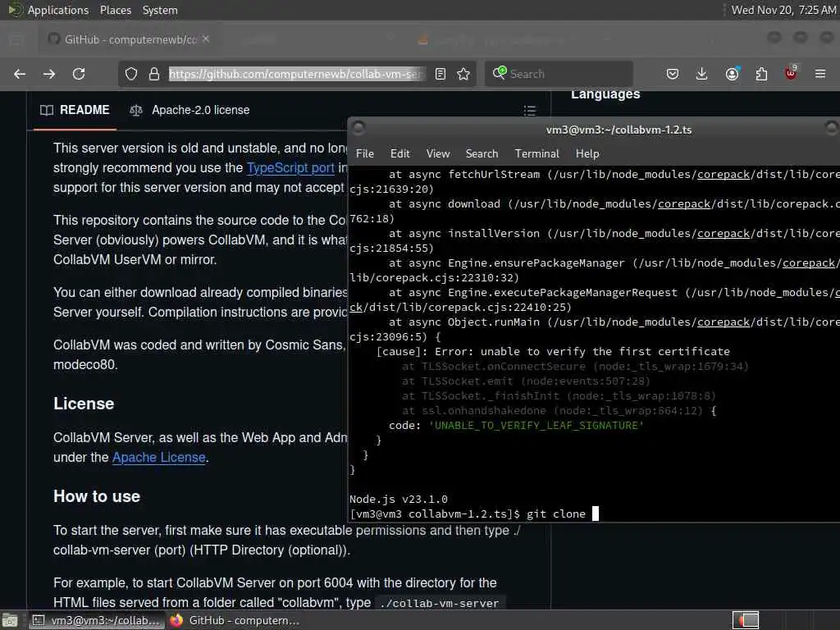Open the Applications menu
Screen dimensions: 840x630
(x=58, y=10)
